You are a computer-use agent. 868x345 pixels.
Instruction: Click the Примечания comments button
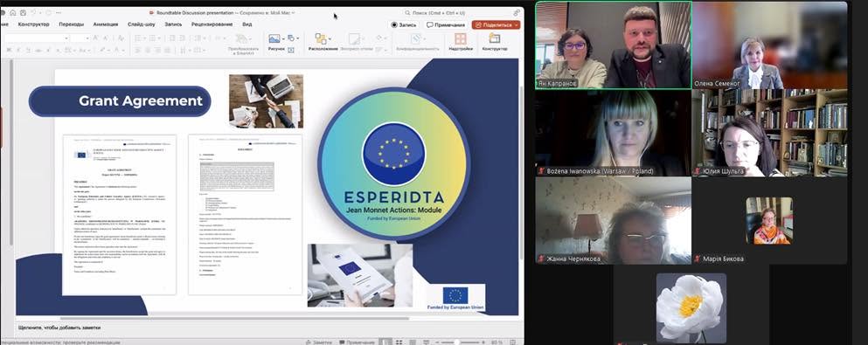tap(445, 24)
